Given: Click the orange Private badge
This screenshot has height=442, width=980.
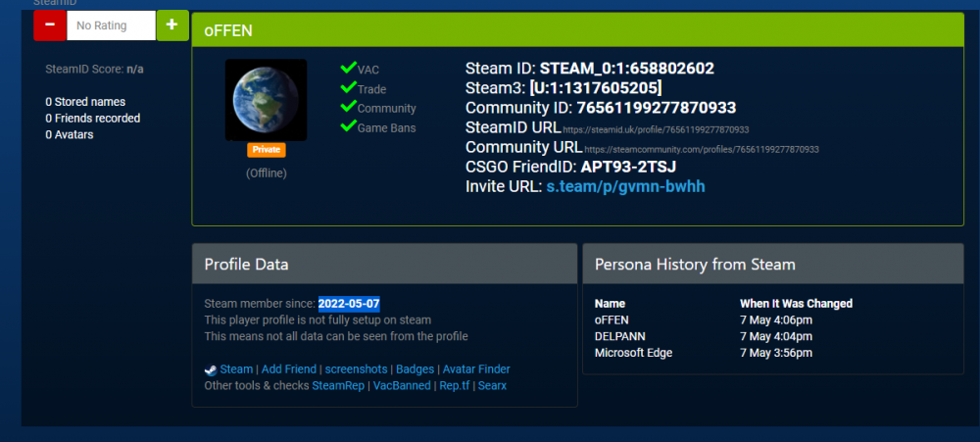Looking at the screenshot, I should (267, 150).
